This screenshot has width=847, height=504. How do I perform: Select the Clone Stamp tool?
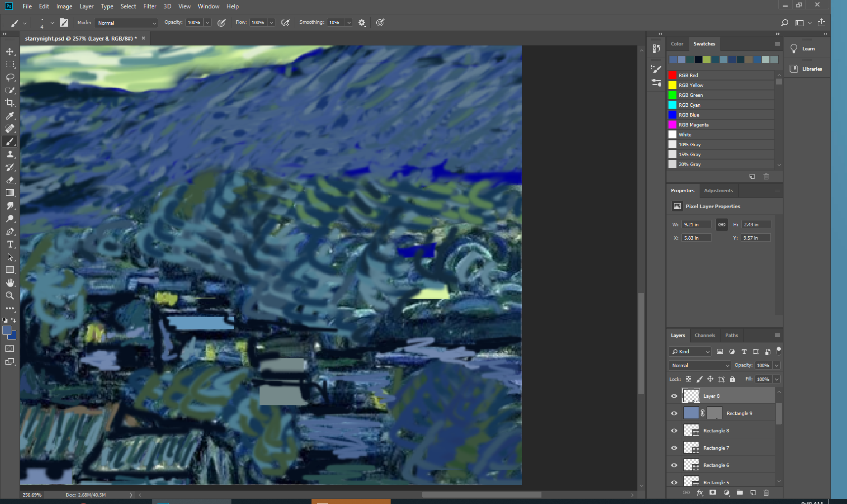tap(10, 154)
